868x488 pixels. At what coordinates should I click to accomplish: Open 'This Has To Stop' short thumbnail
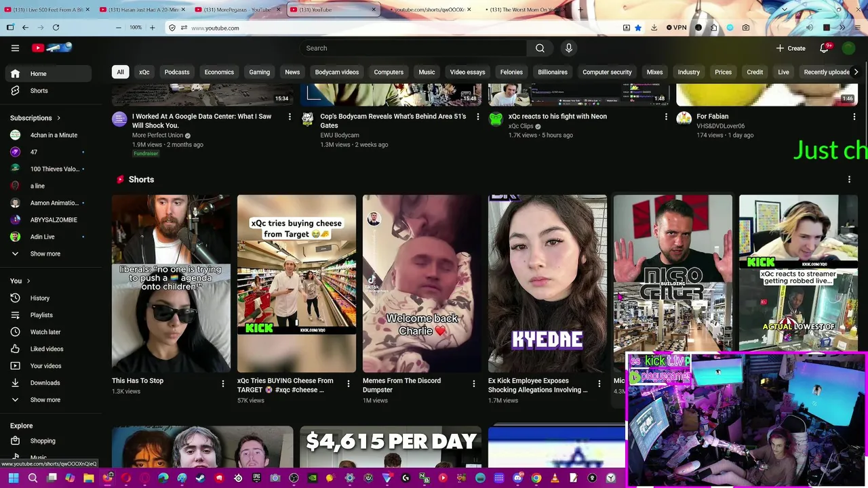click(x=171, y=283)
